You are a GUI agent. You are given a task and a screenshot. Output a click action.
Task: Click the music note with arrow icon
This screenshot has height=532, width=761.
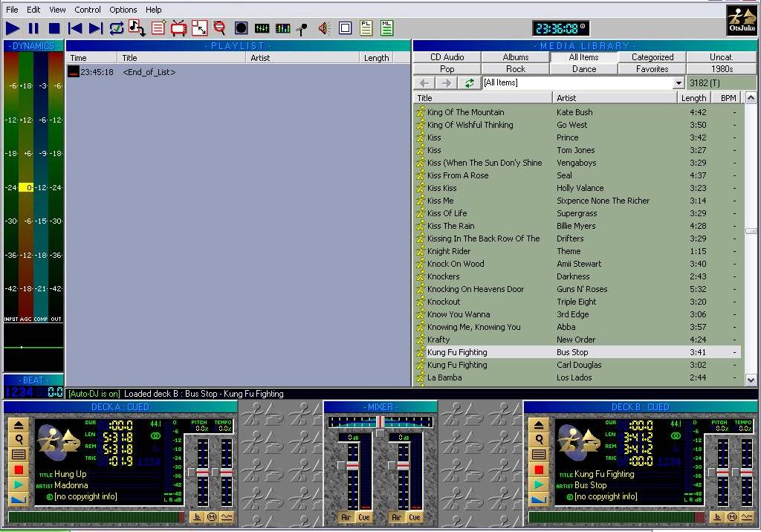(137, 28)
